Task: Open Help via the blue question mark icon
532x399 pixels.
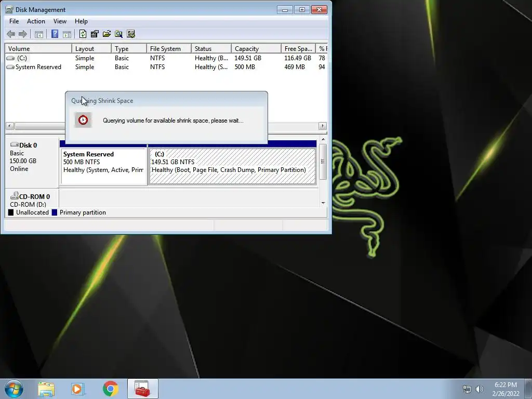Action: 55,34
